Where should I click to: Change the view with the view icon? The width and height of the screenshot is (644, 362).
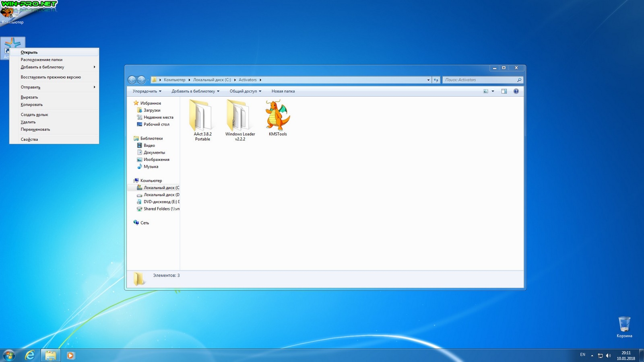coord(486,91)
